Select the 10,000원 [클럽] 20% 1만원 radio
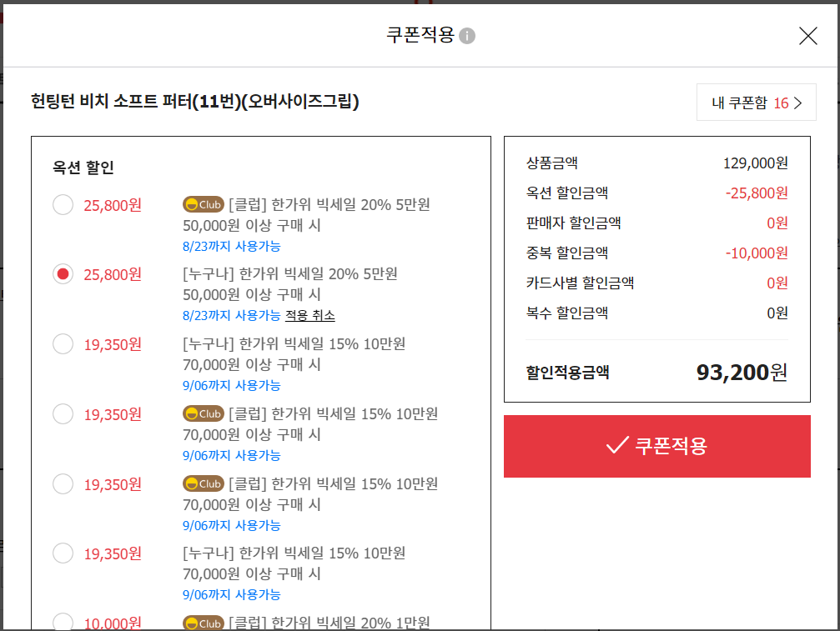Image resolution: width=840 pixels, height=631 pixels. click(x=63, y=622)
